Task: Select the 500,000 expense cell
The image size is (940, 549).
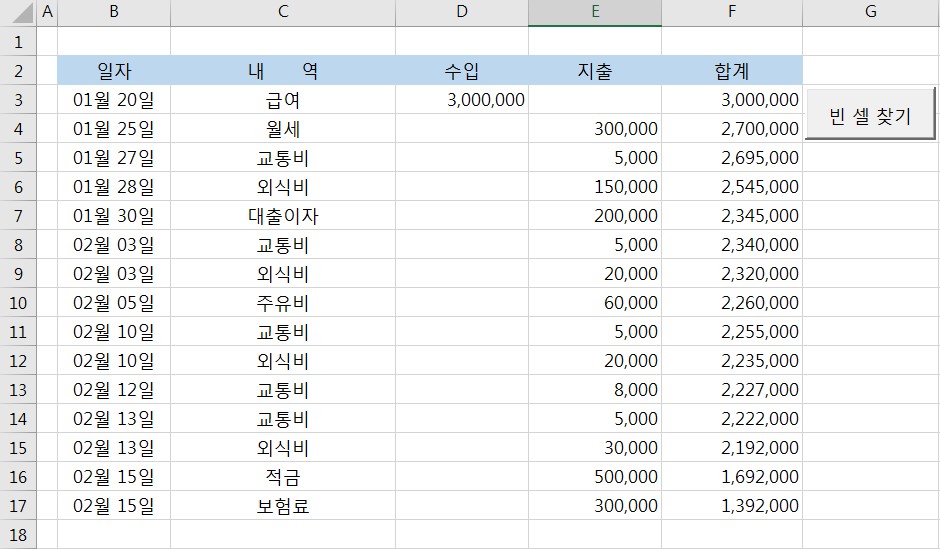Action: (595, 476)
